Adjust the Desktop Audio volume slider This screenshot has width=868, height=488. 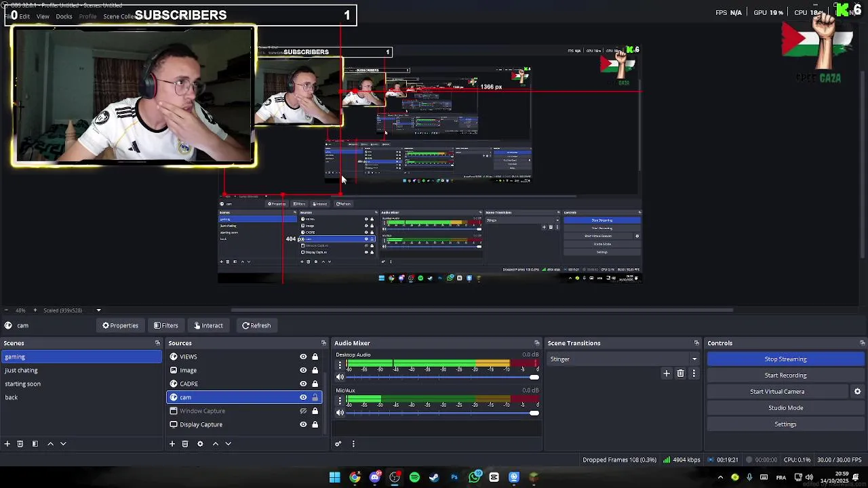(442, 378)
